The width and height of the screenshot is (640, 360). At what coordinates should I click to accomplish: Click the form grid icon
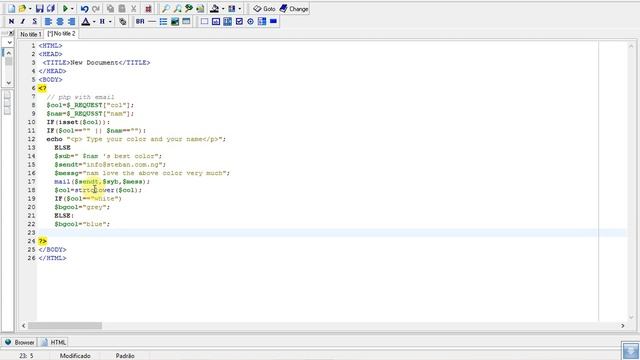pos(262,21)
